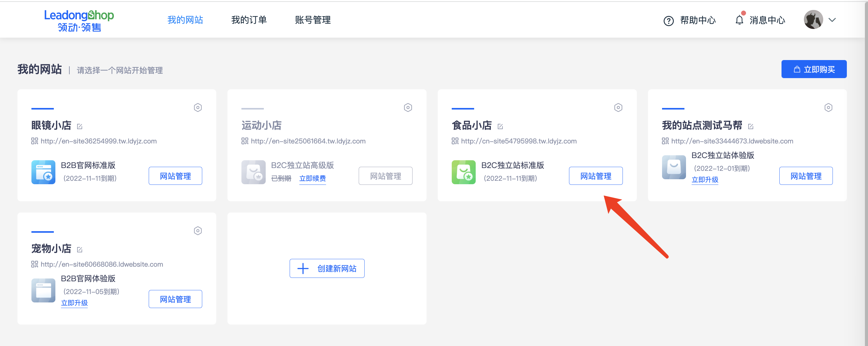Click the edit pencil beside 宠物小店
Screen dimensions: 868x346
click(x=80, y=249)
